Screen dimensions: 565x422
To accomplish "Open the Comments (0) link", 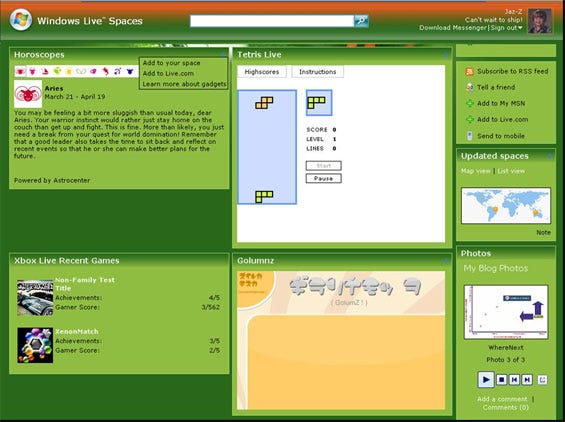I will (x=506, y=407).
